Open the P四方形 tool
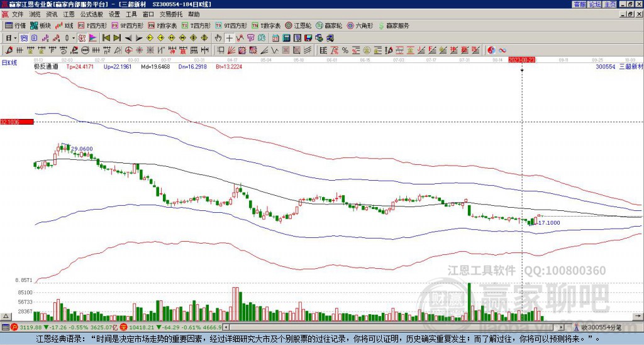Viewport: 644px width, 345px height. 92,25
